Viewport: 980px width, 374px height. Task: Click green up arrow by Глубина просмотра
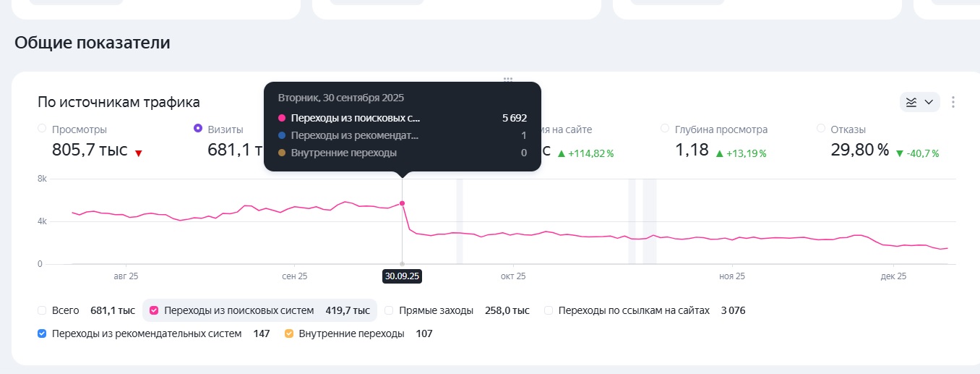(x=718, y=153)
